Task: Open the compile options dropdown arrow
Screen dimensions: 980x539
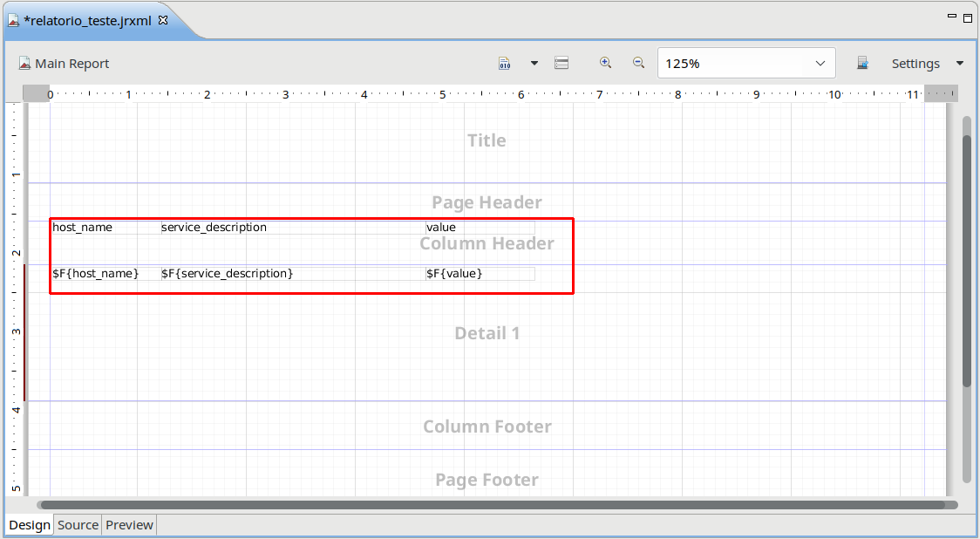Action: 534,64
